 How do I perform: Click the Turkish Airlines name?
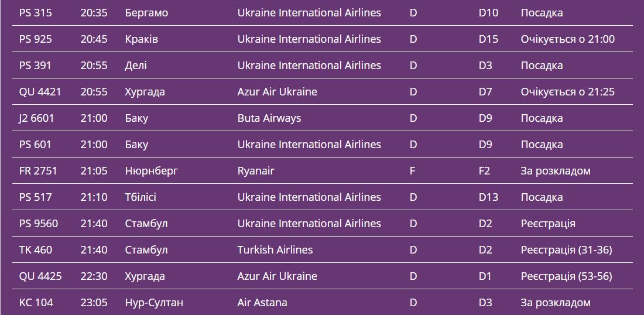[x=275, y=250]
